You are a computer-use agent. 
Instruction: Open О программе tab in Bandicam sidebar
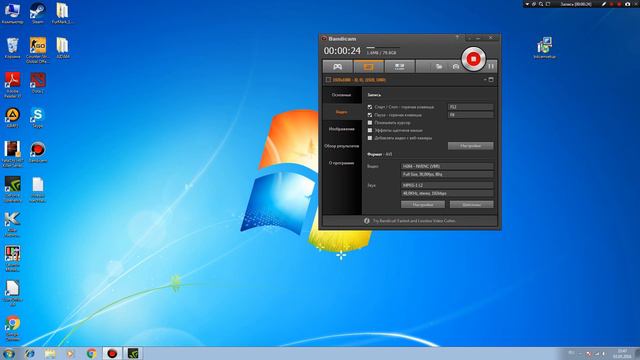[x=342, y=163]
